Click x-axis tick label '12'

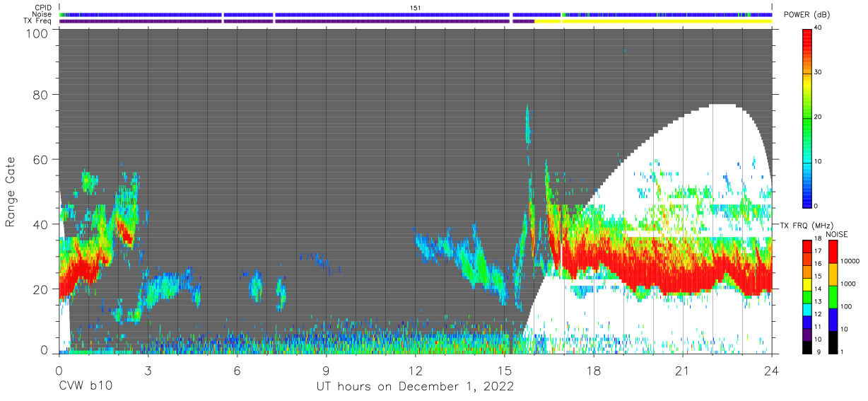click(415, 370)
